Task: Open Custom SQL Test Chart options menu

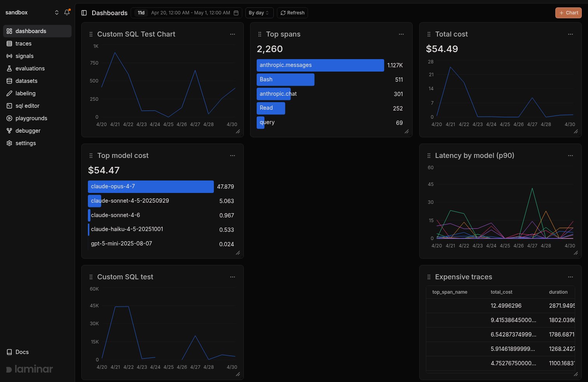Action: pos(233,34)
